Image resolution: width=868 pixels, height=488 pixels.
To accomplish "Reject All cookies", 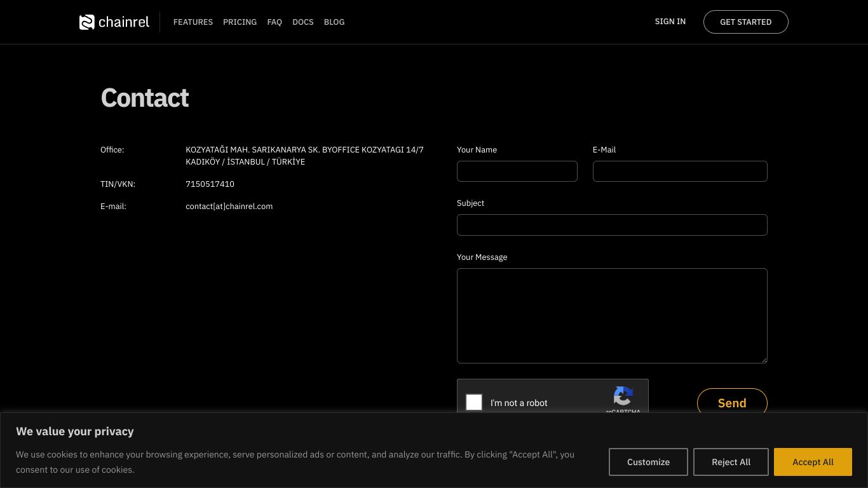I will [731, 462].
